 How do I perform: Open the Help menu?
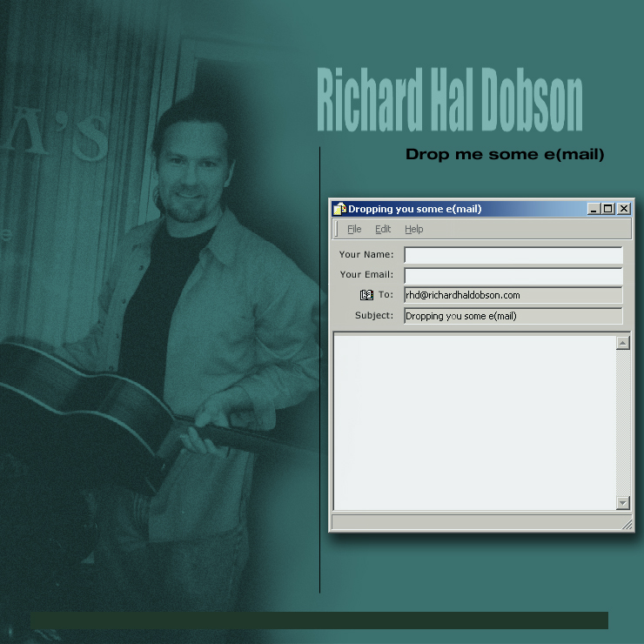pos(413,229)
